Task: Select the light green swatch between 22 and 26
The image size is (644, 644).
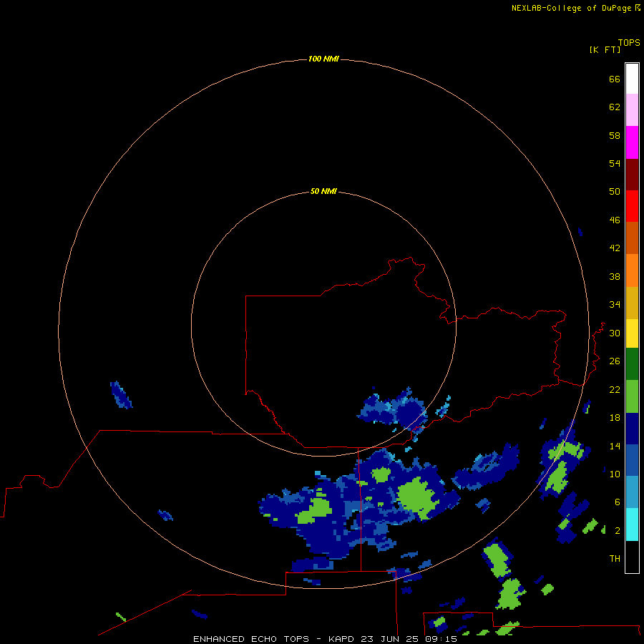Action: click(632, 396)
